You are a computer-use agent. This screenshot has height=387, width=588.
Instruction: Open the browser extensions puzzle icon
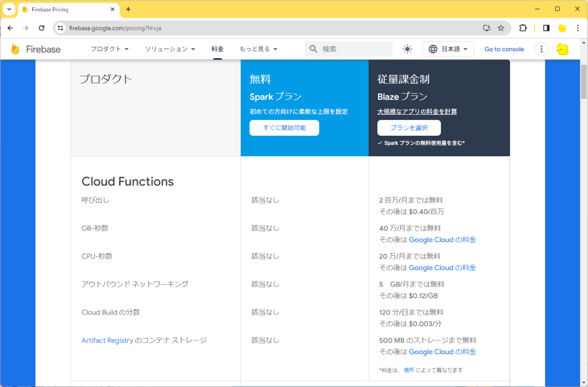pyautogui.click(x=523, y=28)
